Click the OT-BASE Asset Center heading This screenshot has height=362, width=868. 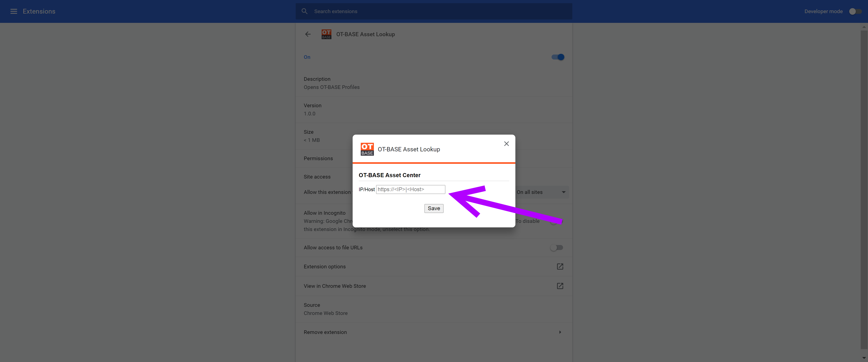389,175
